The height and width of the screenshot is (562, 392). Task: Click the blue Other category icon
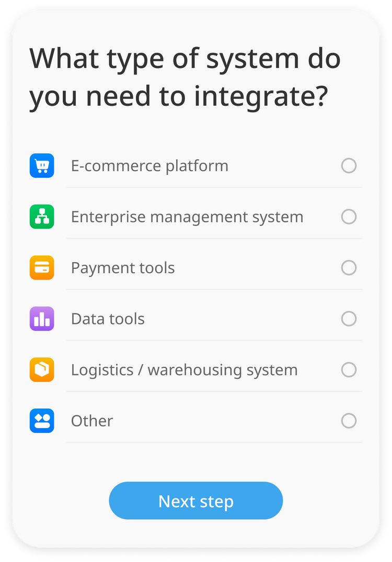click(x=42, y=421)
